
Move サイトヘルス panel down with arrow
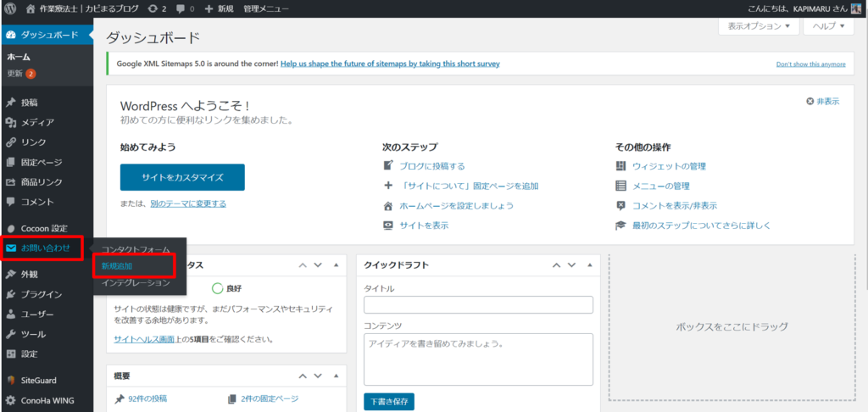[318, 265]
